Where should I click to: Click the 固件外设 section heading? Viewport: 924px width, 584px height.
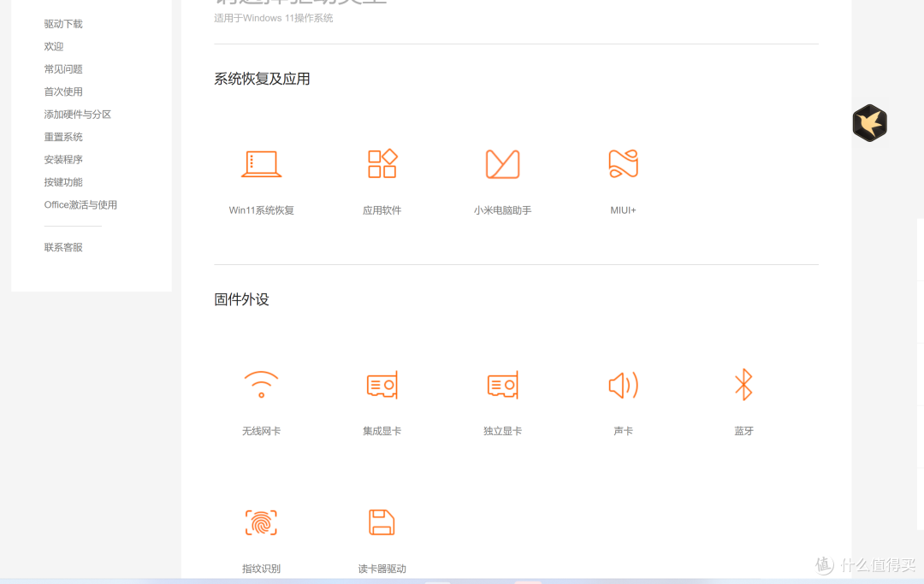pos(241,299)
